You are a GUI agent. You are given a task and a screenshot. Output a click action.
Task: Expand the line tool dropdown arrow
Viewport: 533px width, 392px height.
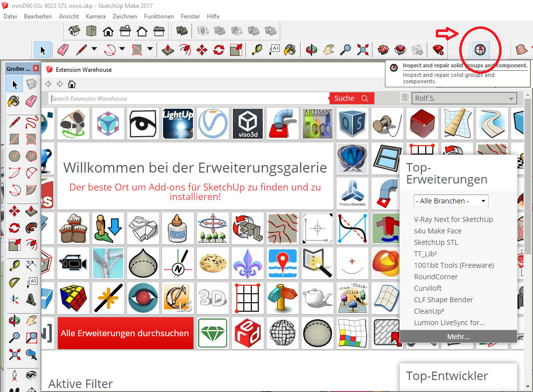pyautogui.click(x=94, y=49)
